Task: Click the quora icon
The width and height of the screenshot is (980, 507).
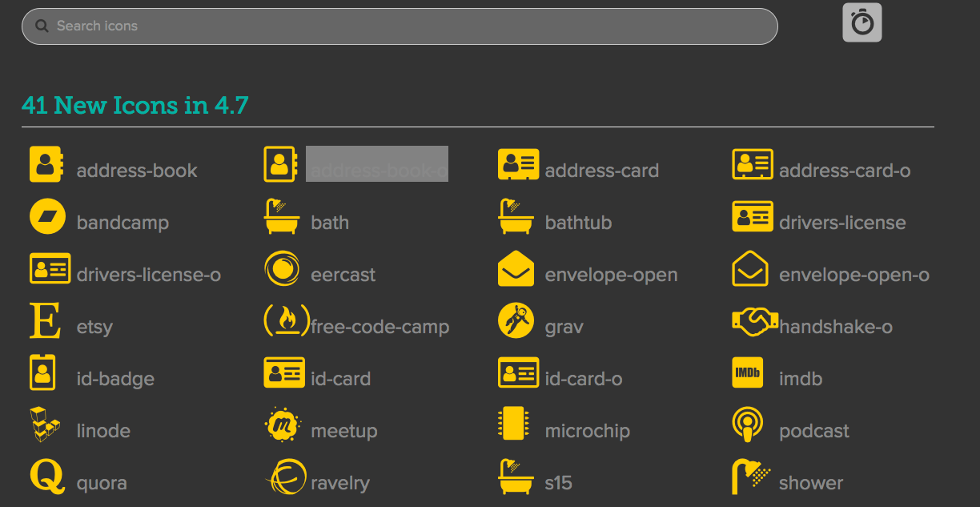Action: click(46, 477)
